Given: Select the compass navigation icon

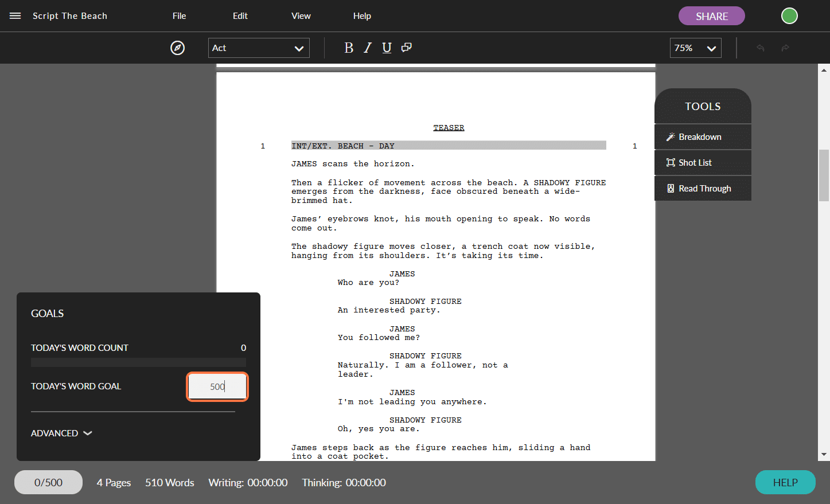Looking at the screenshot, I should 177,48.
